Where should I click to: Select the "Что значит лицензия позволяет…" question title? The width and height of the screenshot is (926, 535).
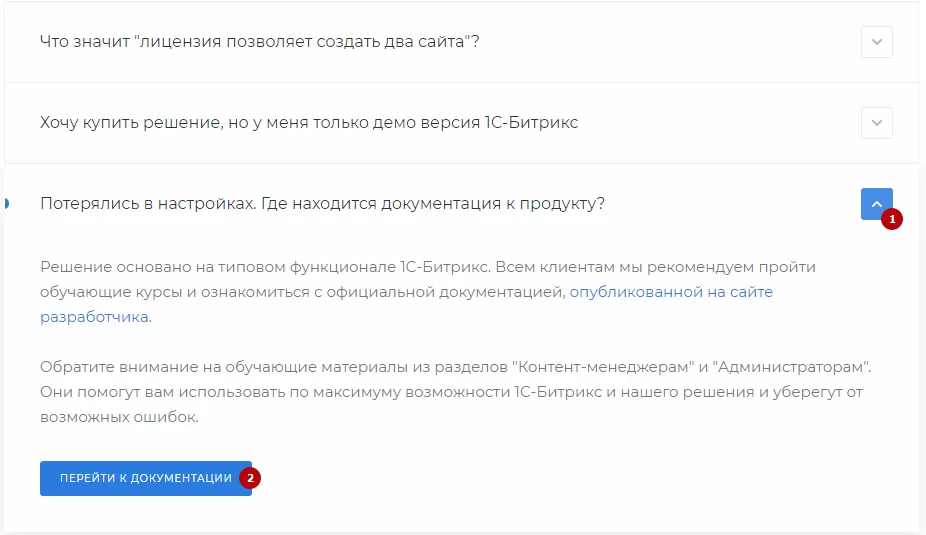click(259, 42)
